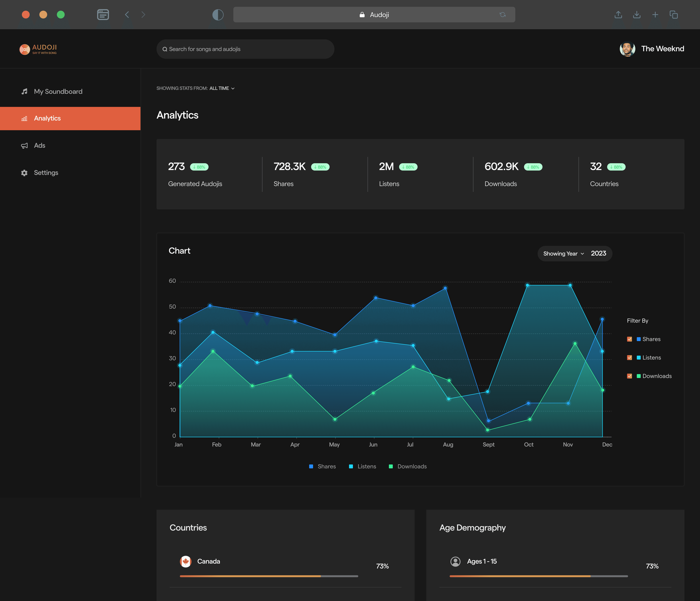Uncheck the Shares filter checkbox
Screen dimensions: 700x601
click(x=629, y=339)
